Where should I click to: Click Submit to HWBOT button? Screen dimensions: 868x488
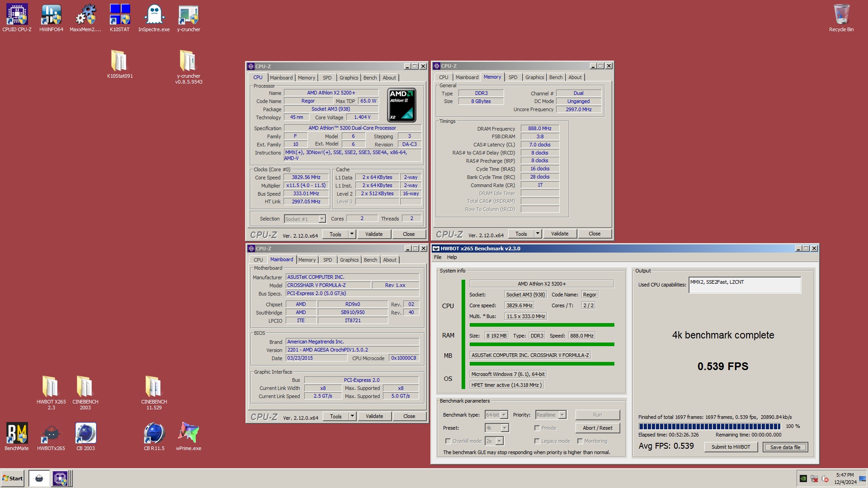pos(731,447)
